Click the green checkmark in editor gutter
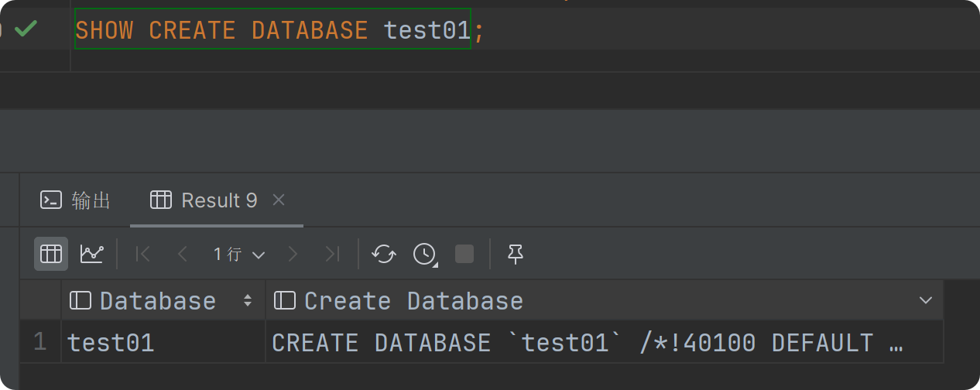 click(x=26, y=29)
